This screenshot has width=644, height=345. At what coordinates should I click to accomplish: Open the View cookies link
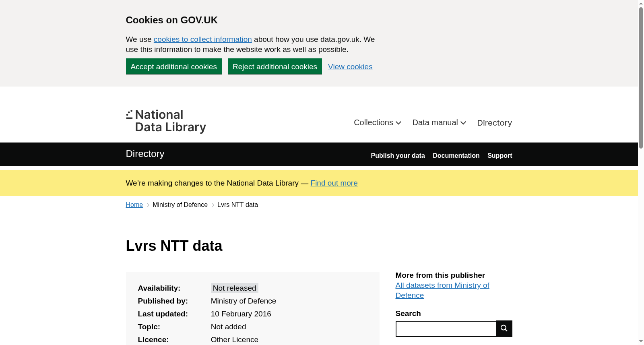[350, 67]
